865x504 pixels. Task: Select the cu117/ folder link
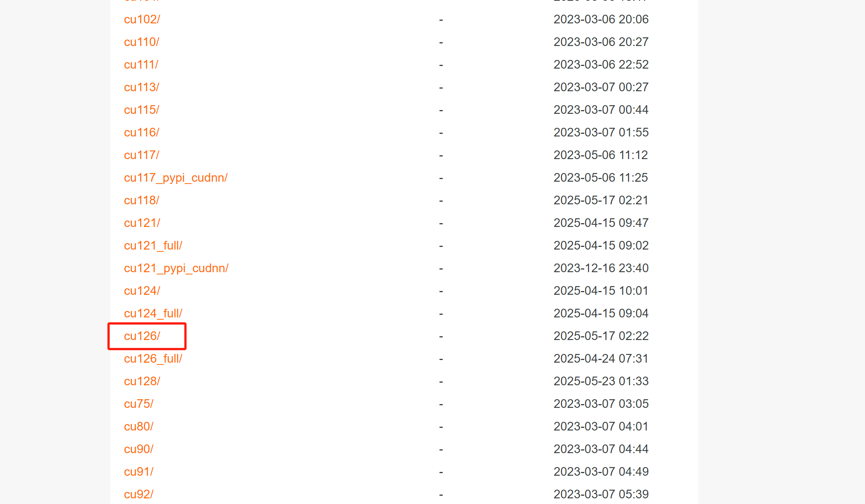pos(142,155)
